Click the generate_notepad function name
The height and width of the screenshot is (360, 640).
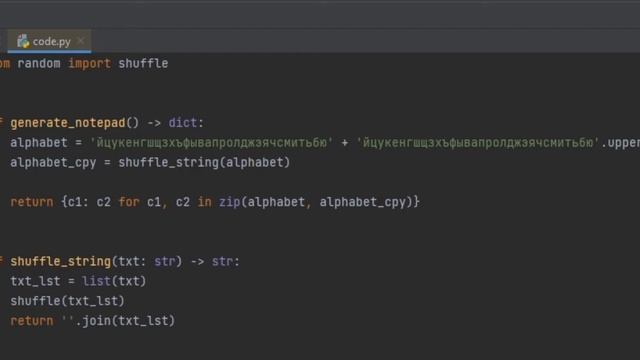(68, 123)
